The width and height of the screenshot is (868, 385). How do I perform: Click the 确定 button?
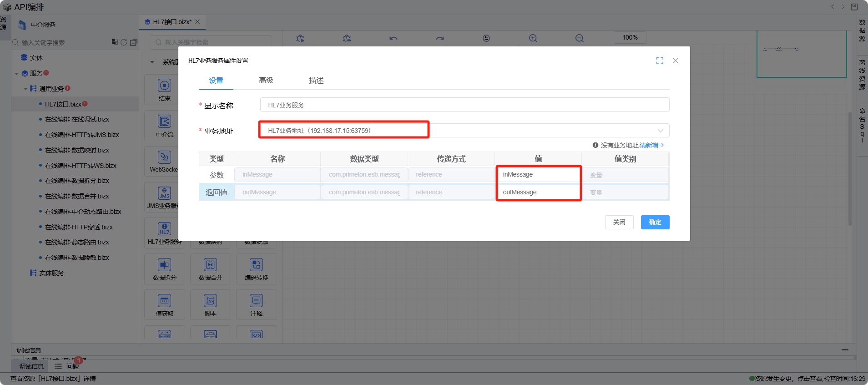click(655, 222)
